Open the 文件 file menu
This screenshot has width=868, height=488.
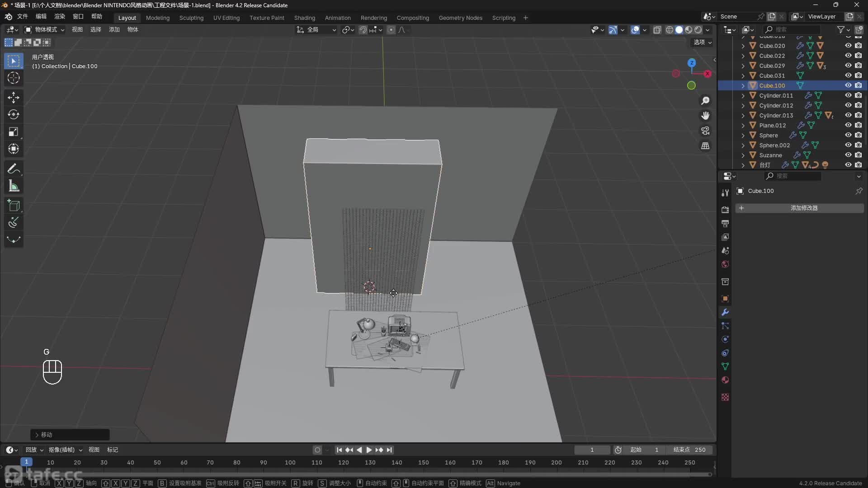pyautogui.click(x=23, y=16)
